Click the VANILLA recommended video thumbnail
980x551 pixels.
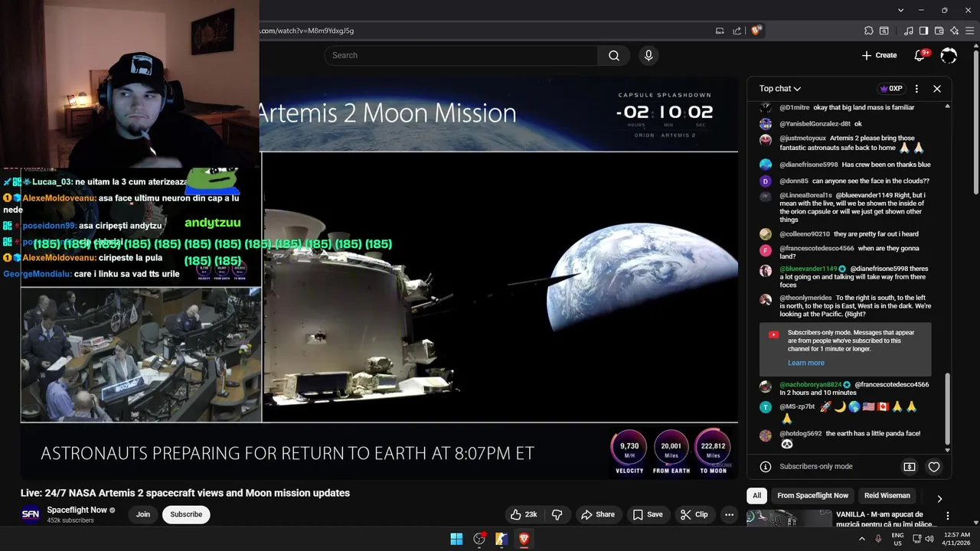[789, 520]
